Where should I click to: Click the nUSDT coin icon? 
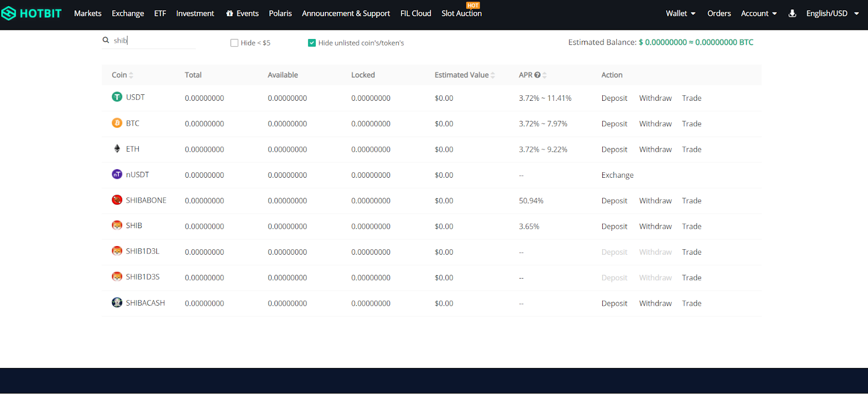117,174
